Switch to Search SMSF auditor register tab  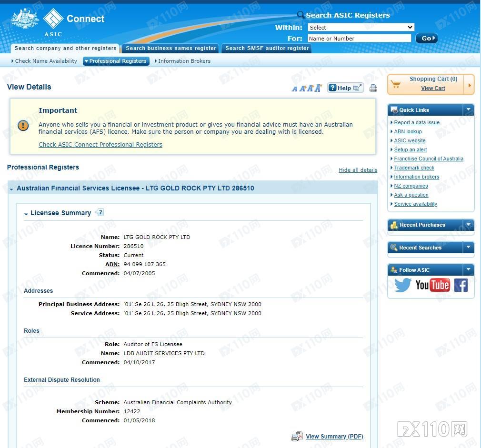[267, 48]
